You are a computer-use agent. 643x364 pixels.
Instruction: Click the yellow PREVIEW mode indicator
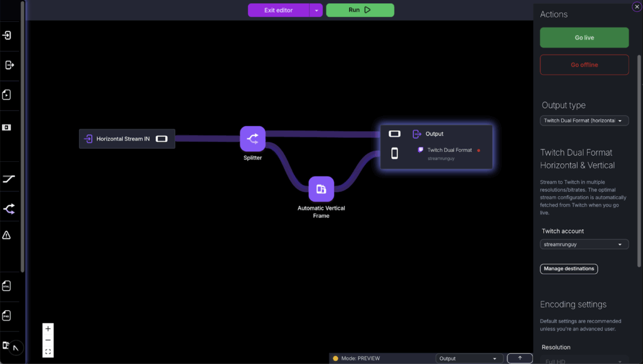(336, 358)
